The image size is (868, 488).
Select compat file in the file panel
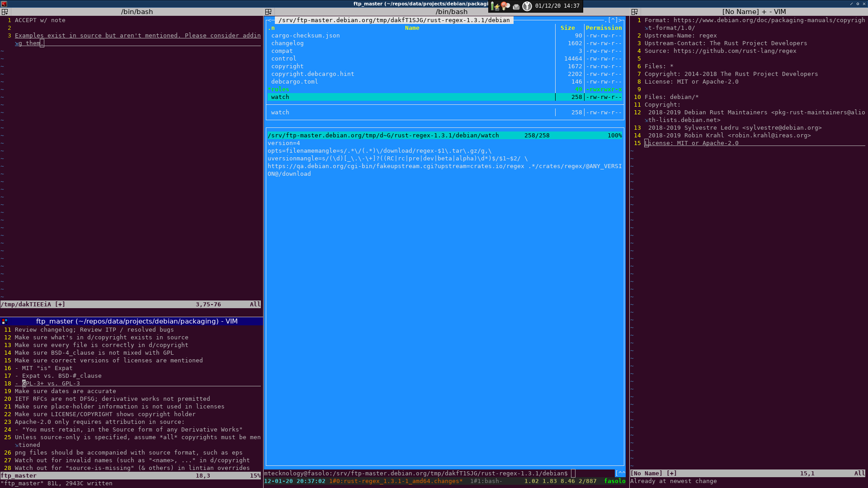coord(282,51)
